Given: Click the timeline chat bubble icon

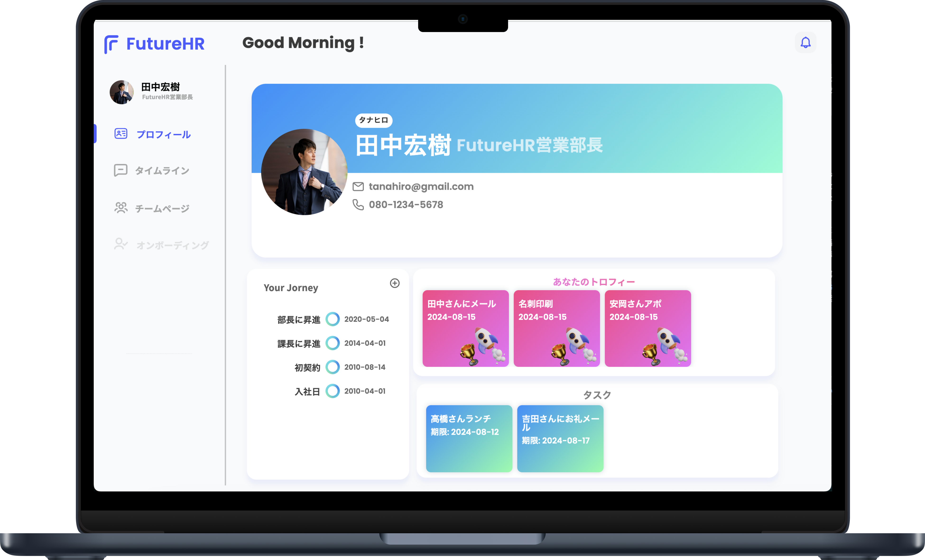Looking at the screenshot, I should [x=120, y=170].
